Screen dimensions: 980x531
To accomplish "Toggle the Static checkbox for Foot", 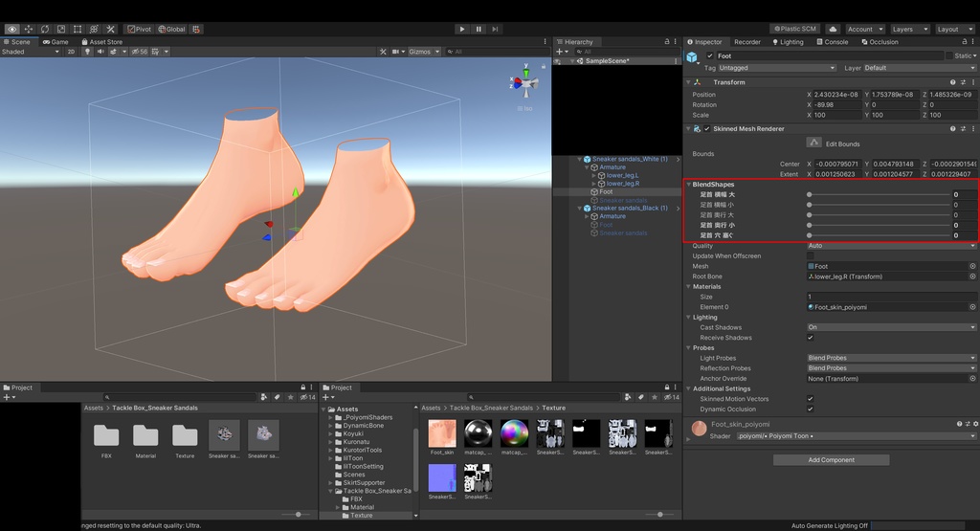I will [949, 55].
